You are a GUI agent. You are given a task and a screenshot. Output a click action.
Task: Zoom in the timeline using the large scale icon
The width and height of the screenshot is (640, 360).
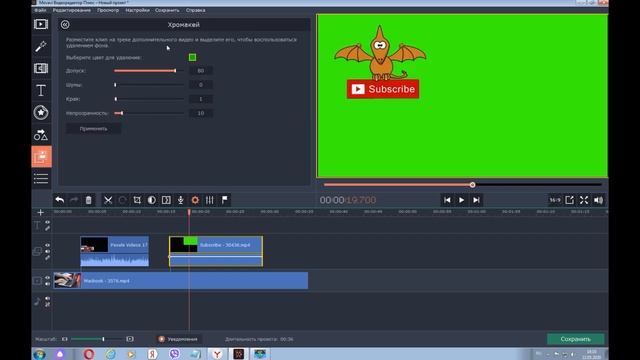(130, 339)
